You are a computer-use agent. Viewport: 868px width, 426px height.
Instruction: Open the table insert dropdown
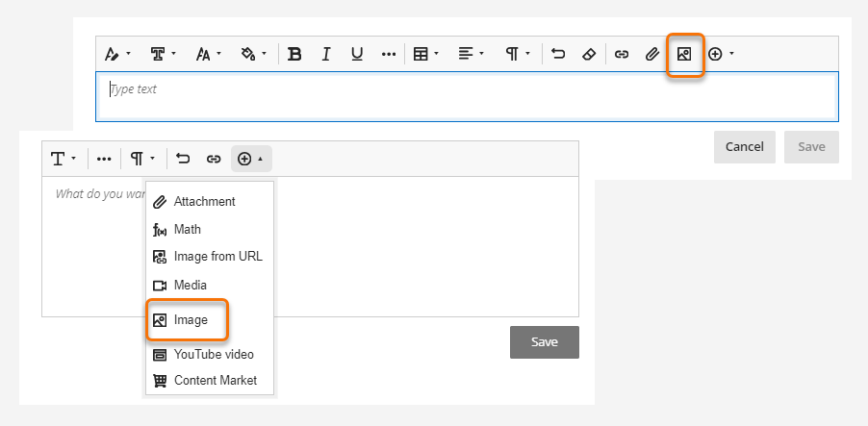tap(426, 54)
